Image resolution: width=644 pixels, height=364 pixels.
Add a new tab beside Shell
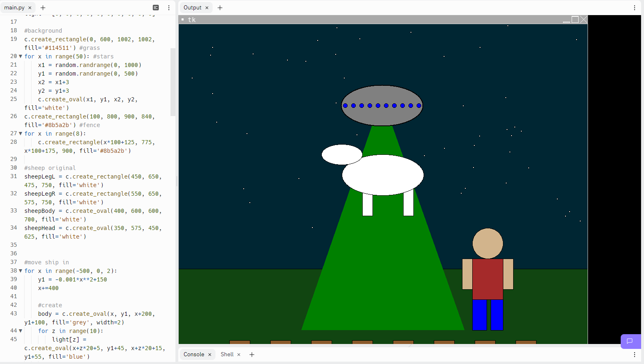pos(252,355)
